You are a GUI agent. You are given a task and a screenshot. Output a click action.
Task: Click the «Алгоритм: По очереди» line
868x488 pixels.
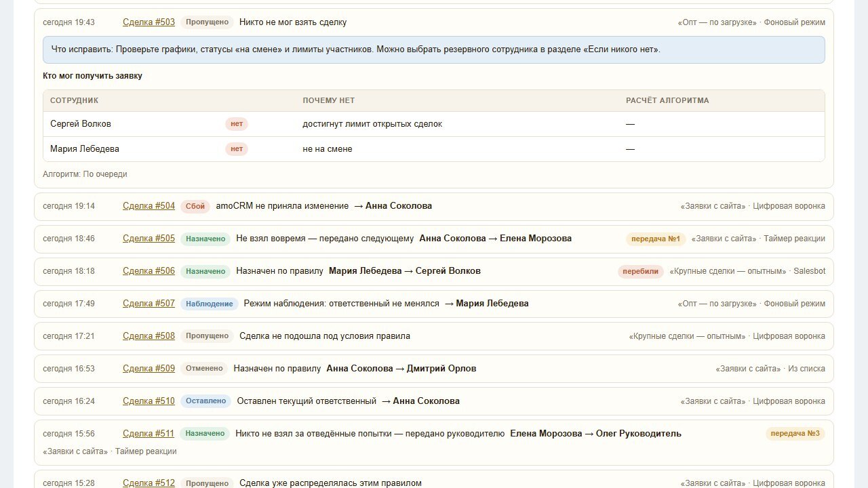(85, 174)
